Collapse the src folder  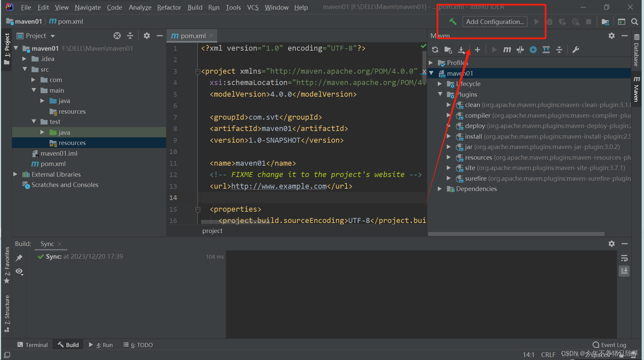[x=25, y=69]
